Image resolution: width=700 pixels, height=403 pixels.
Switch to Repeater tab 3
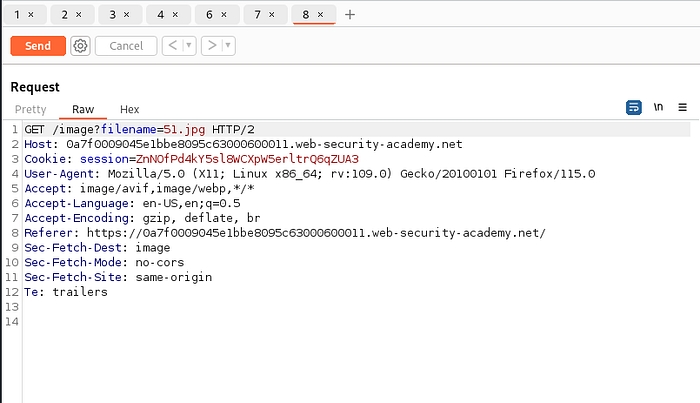[113, 15]
